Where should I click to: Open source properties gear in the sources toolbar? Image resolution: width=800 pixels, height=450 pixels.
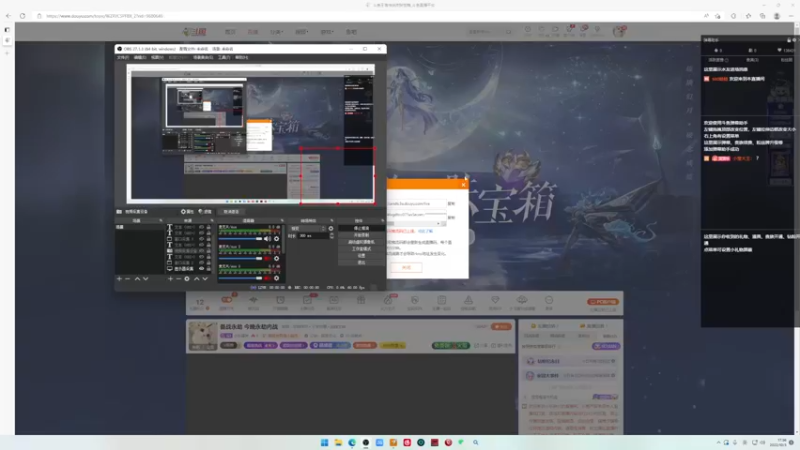coord(187,279)
